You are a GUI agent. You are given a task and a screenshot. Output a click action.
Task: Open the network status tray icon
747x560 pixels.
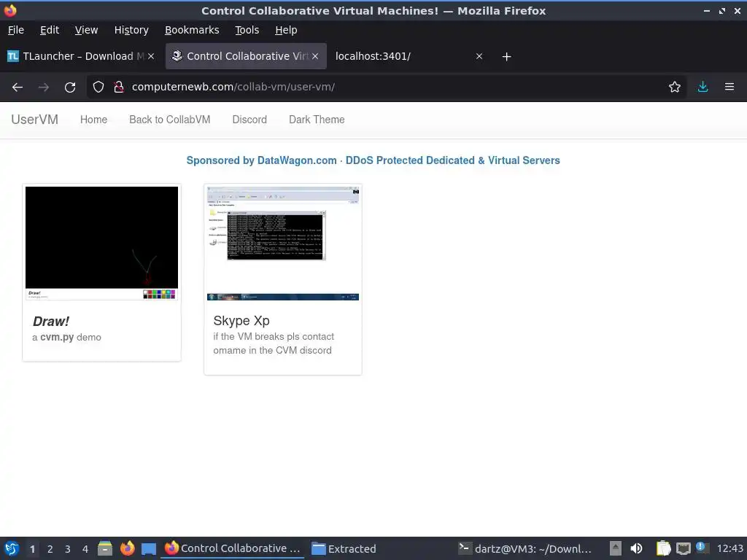tap(684, 548)
